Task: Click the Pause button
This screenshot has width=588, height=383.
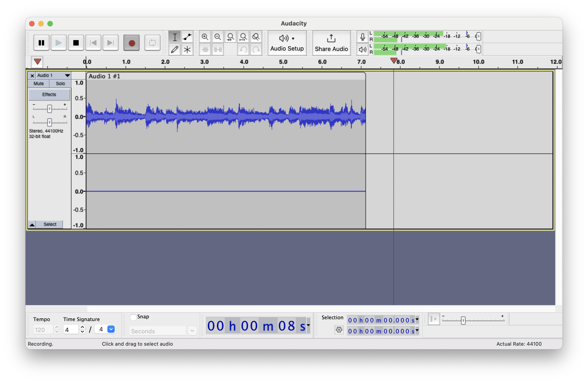Action: (x=41, y=43)
